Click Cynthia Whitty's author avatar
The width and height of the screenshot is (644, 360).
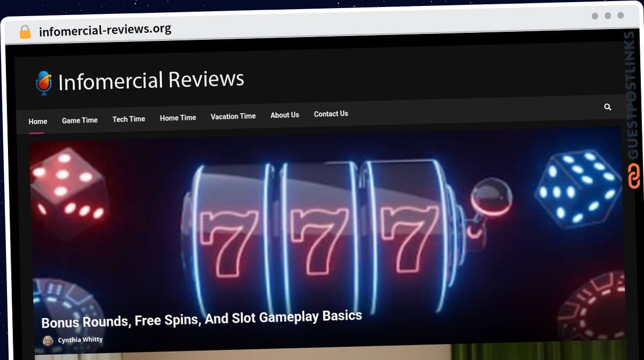(x=48, y=341)
